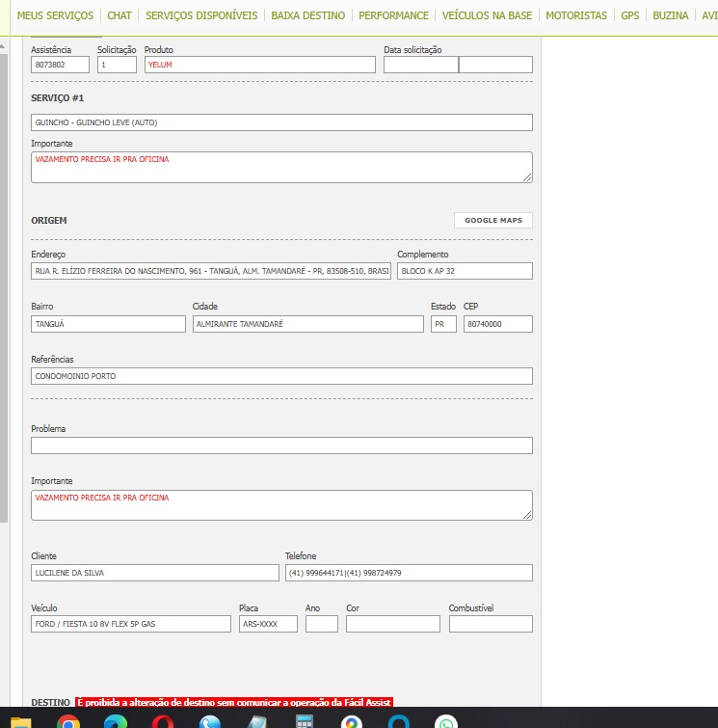Click the empty Cor field
This screenshot has width=718, height=728.
click(393, 624)
